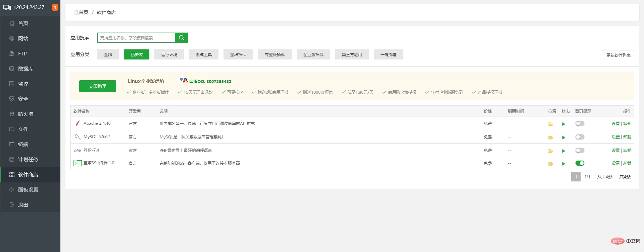Viewport: 644px width, 252px height.
Task: Toggle PHP-7.4 homepage display switch
Action: [580, 151]
